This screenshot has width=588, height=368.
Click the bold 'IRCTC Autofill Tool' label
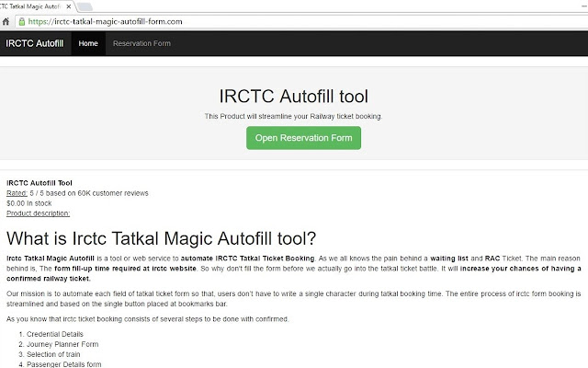(x=40, y=183)
